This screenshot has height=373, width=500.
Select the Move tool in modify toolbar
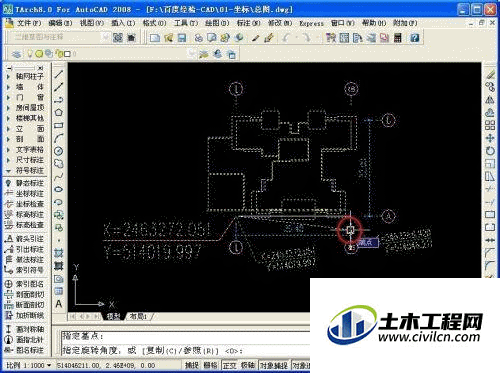coord(490,138)
